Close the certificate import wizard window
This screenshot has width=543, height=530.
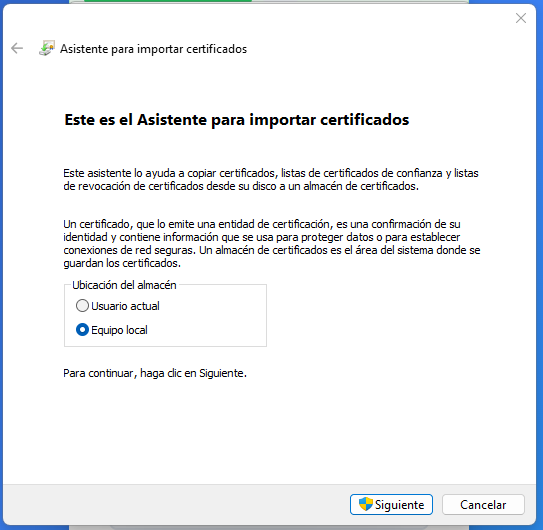click(520, 18)
